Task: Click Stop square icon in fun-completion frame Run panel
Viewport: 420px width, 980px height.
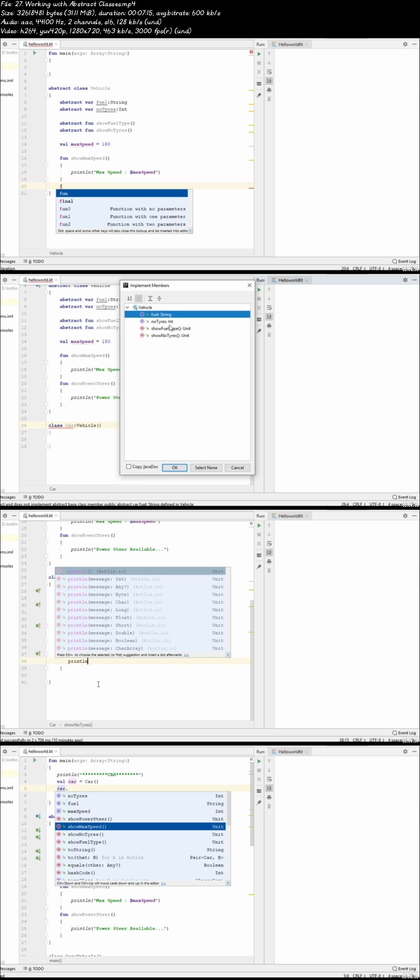Action: [259, 63]
